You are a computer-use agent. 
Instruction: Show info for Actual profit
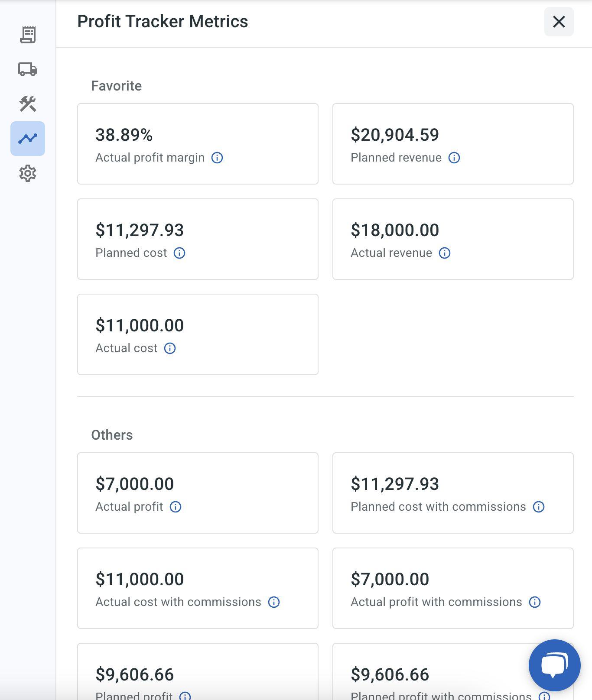point(176,507)
